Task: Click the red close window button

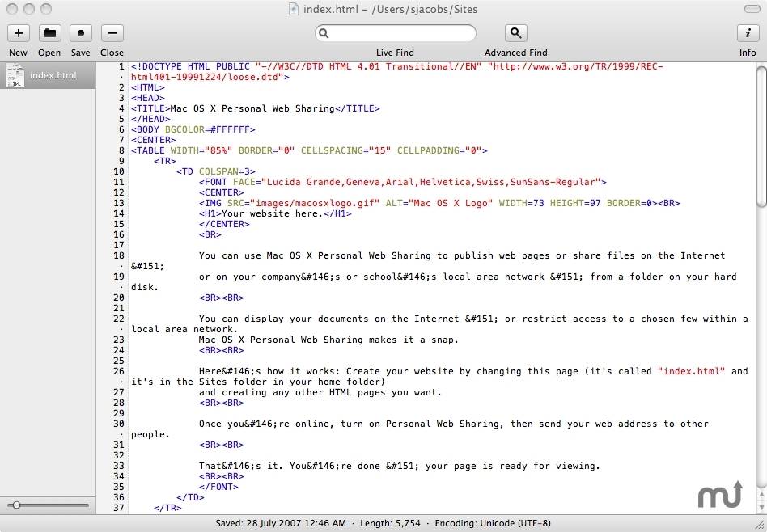Action: click(13, 9)
